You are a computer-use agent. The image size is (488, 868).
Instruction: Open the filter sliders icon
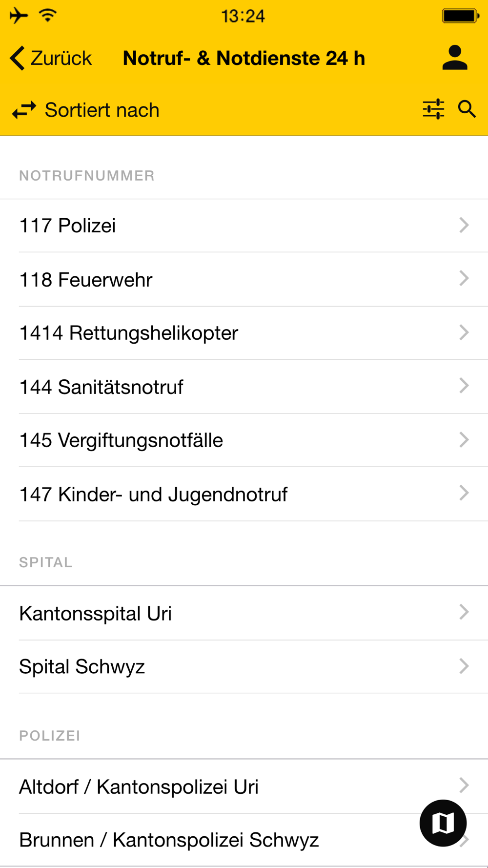tap(433, 109)
